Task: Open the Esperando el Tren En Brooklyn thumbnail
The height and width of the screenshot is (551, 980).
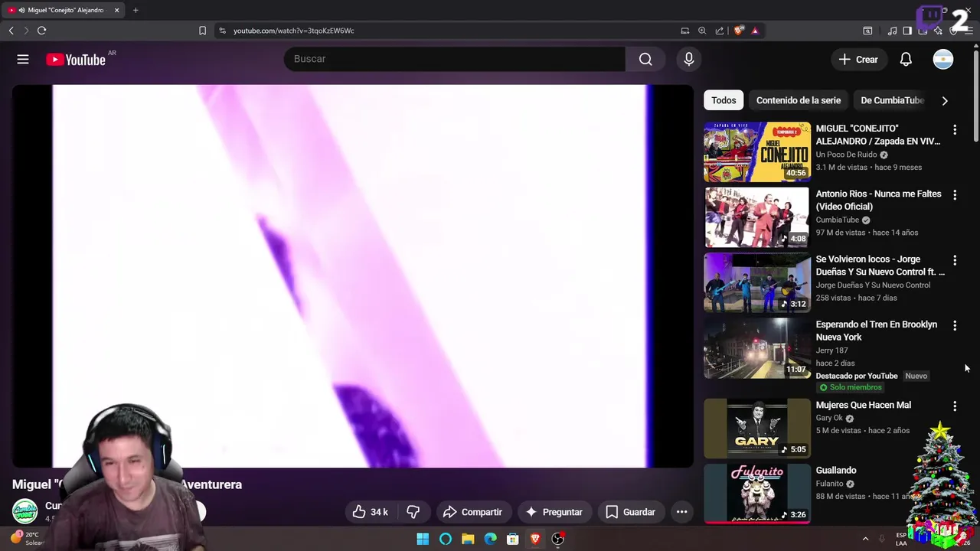Action: (757, 348)
